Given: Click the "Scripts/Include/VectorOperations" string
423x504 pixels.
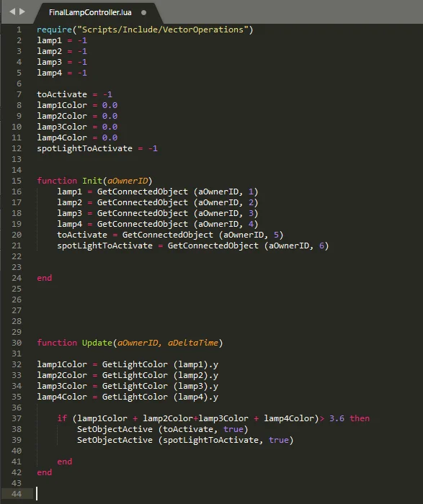Looking at the screenshot, I should coord(163,30).
